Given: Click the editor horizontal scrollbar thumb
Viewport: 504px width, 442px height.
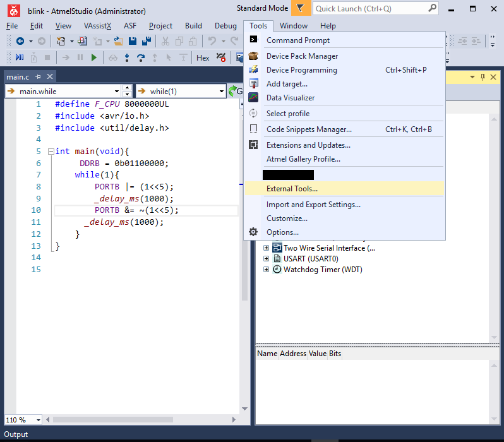Looking at the screenshot, I should tap(113, 419).
